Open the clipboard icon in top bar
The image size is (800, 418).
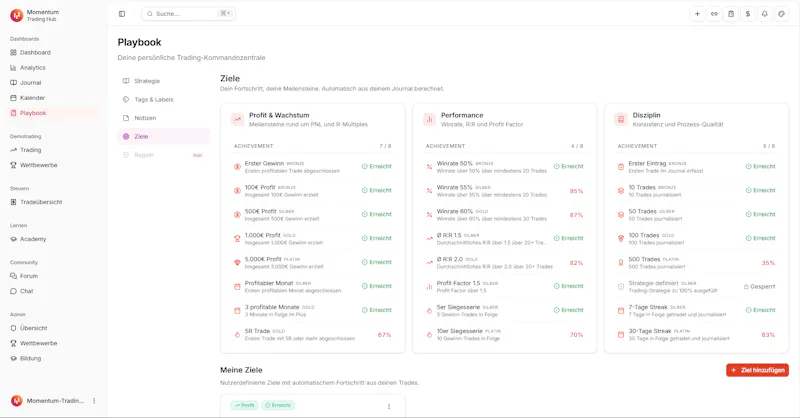pyautogui.click(x=731, y=14)
